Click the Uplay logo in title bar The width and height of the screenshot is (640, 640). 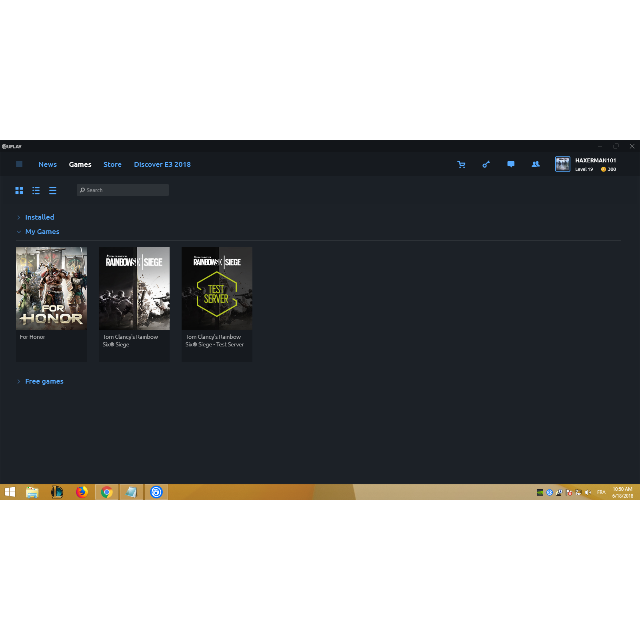[11, 146]
